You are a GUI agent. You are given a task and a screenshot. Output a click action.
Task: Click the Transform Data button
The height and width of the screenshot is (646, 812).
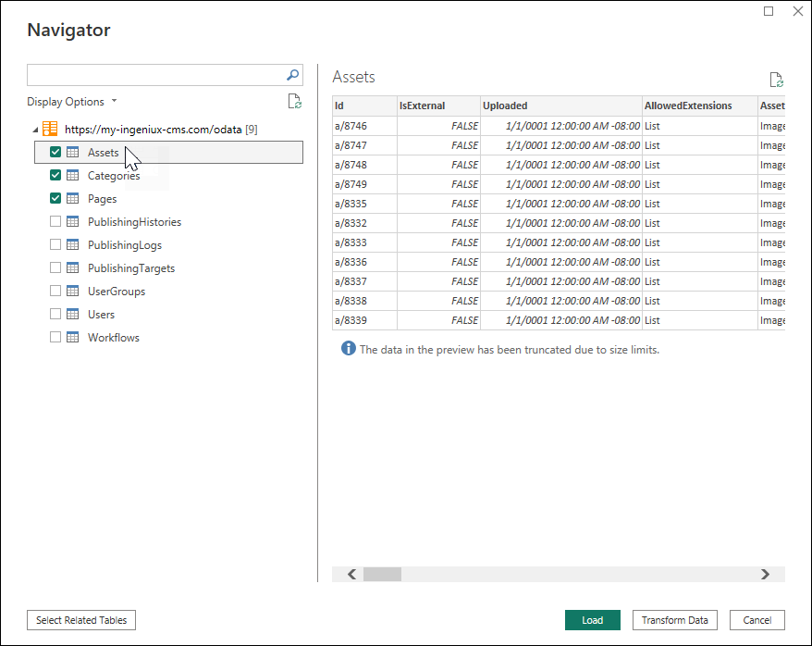coord(674,620)
